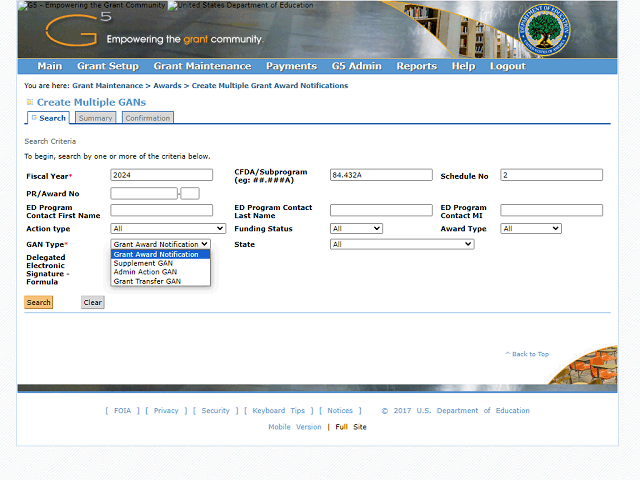Open the Privacy footer link
This screenshot has width=640, height=480.
coord(166,411)
